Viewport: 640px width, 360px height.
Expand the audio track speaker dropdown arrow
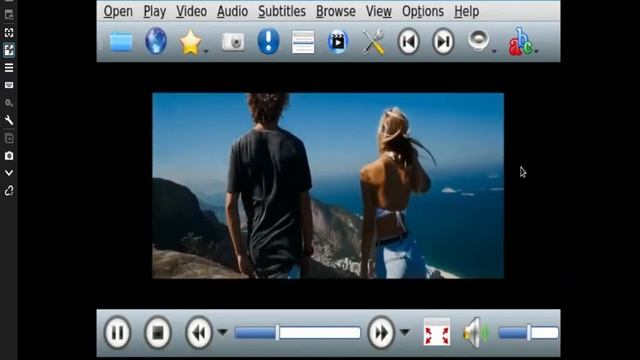(x=494, y=51)
